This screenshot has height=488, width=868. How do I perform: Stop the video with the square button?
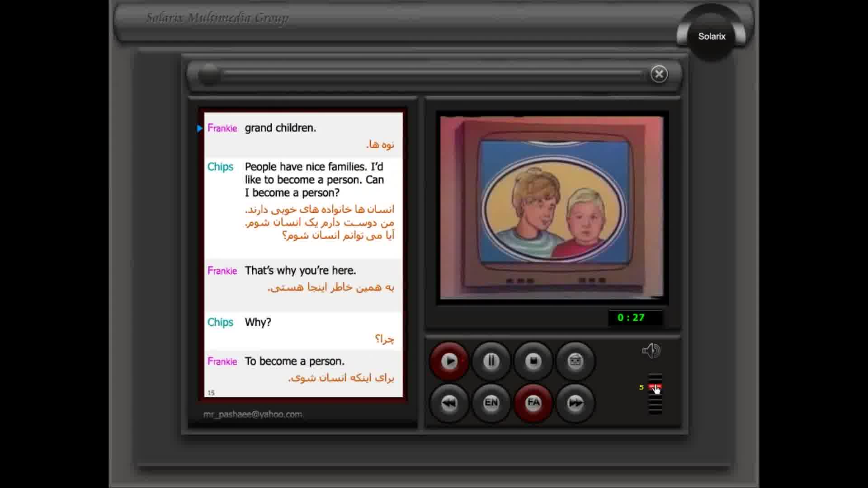[533, 361]
